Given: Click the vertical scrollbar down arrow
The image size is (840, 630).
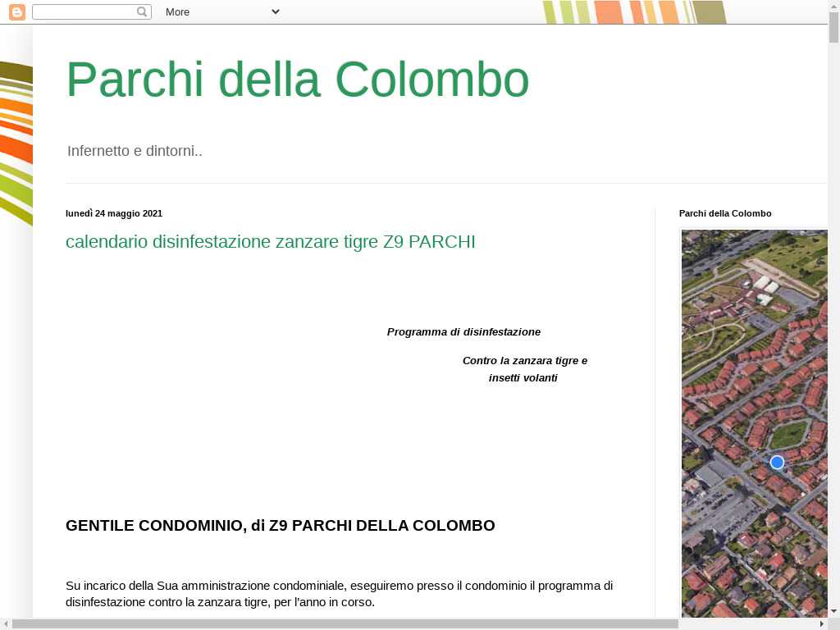Looking at the screenshot, I should click(x=833, y=611).
